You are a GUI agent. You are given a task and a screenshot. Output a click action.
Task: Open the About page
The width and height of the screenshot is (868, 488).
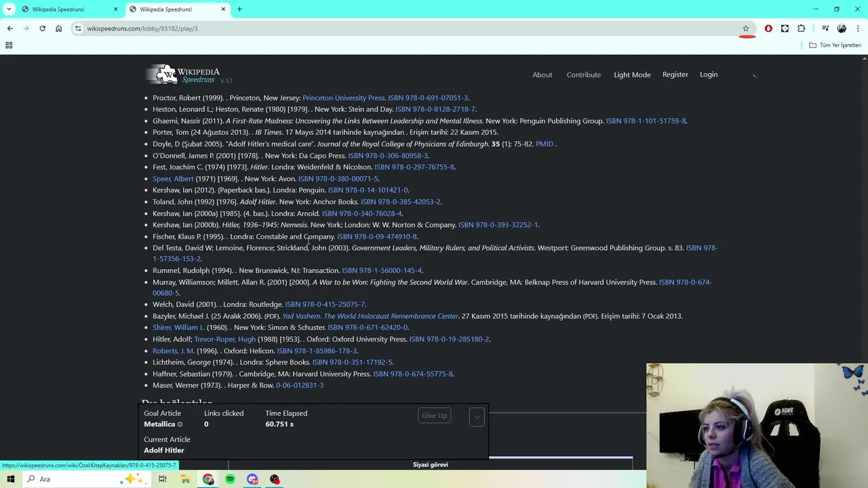pos(542,75)
